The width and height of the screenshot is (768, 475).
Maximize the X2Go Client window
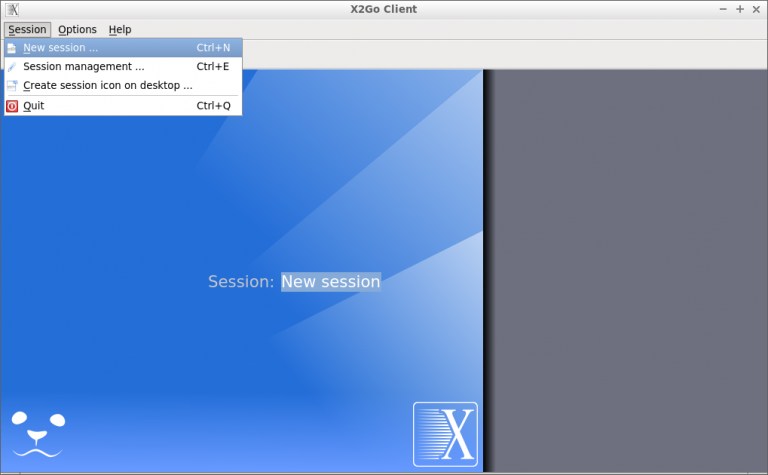(x=740, y=9)
